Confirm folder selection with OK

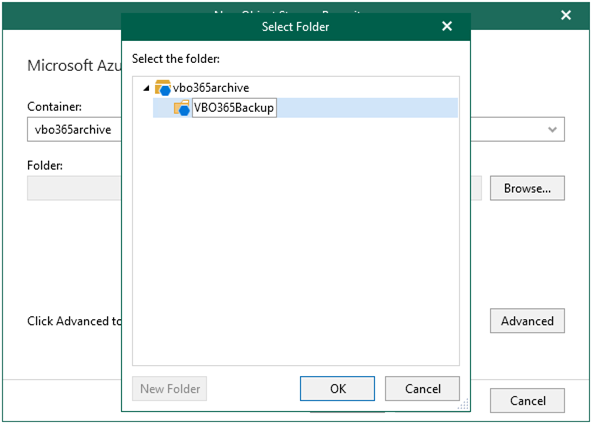(x=337, y=388)
